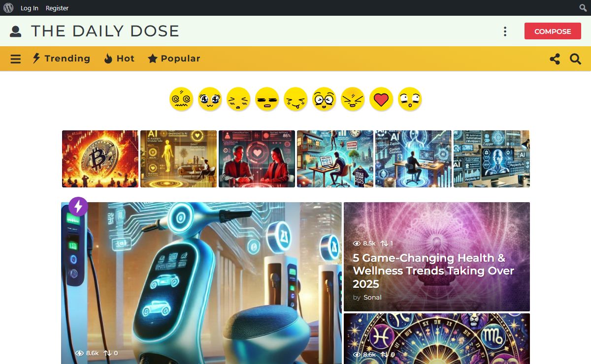Open the zodiac wheel post thumbnail

(x=437, y=338)
